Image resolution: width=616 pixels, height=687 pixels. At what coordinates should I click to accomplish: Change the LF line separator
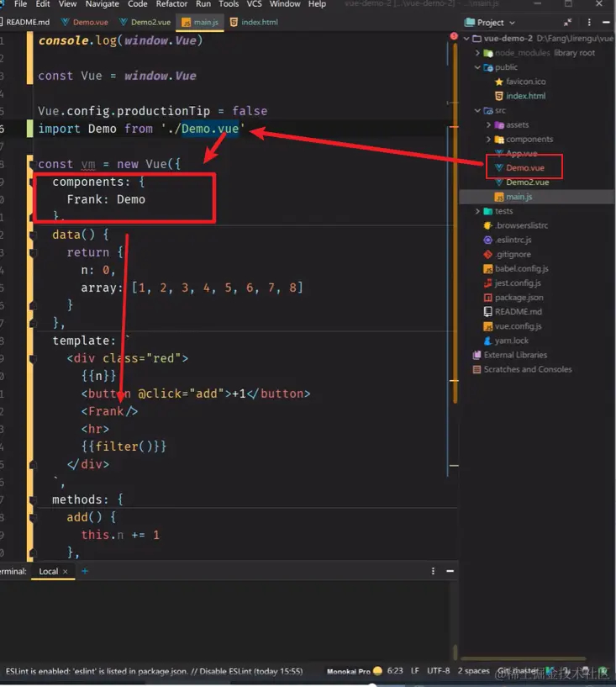click(415, 671)
